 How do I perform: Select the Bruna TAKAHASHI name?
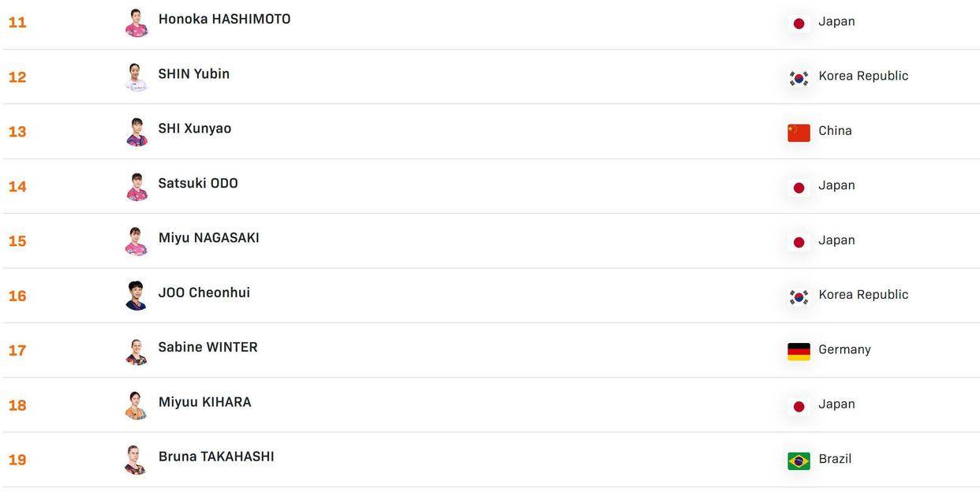tap(216, 457)
